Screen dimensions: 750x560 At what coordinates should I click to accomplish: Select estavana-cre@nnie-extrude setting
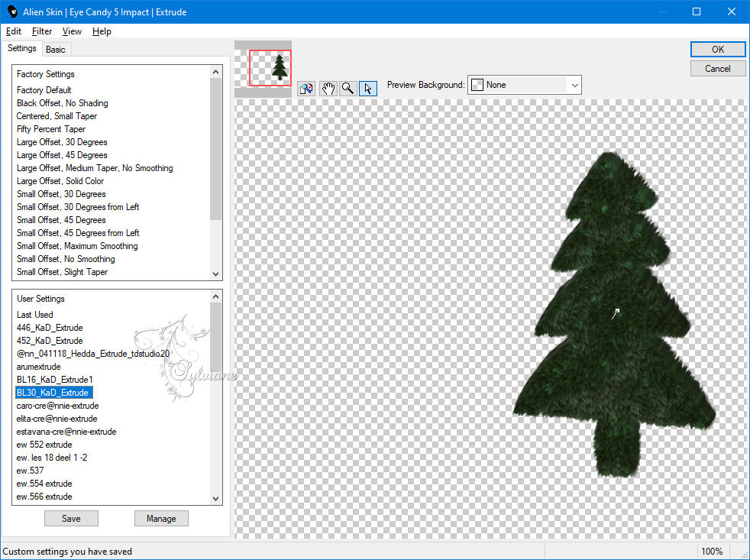pyautogui.click(x=66, y=431)
